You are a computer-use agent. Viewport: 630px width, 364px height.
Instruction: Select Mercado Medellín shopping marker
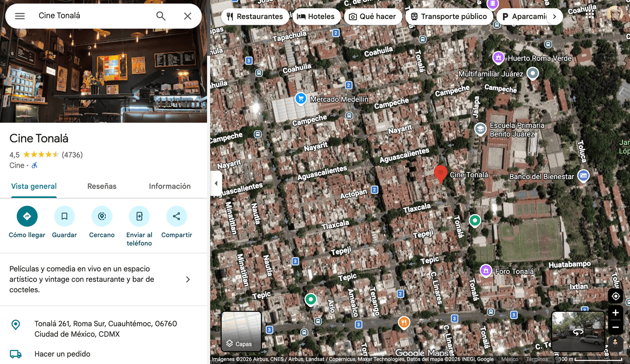pos(301,98)
